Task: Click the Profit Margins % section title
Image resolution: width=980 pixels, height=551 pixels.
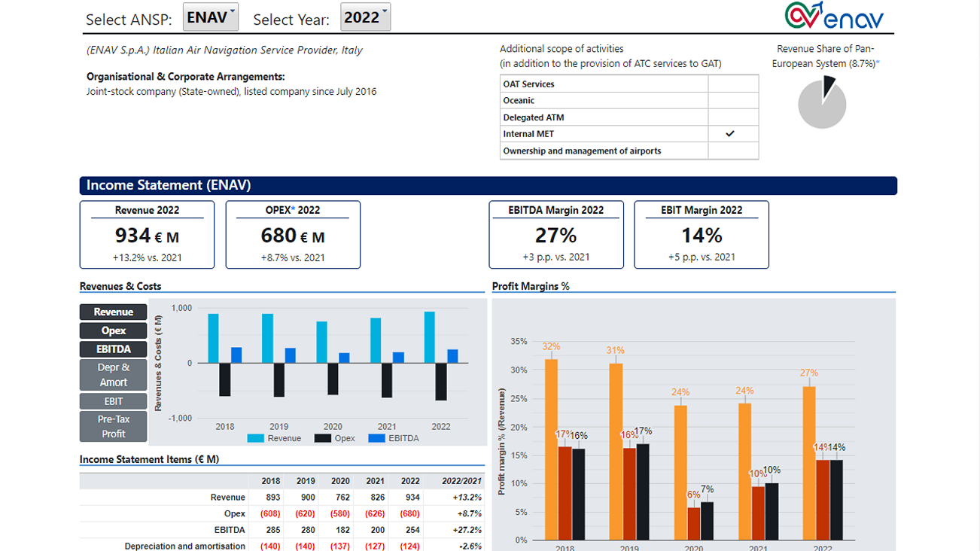Action: (x=529, y=286)
